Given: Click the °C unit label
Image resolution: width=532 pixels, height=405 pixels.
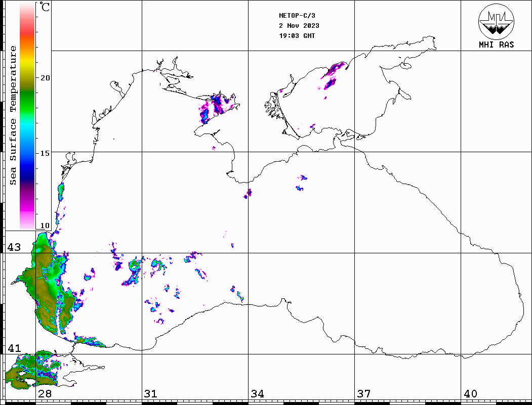Looking at the screenshot, I should (x=45, y=7).
